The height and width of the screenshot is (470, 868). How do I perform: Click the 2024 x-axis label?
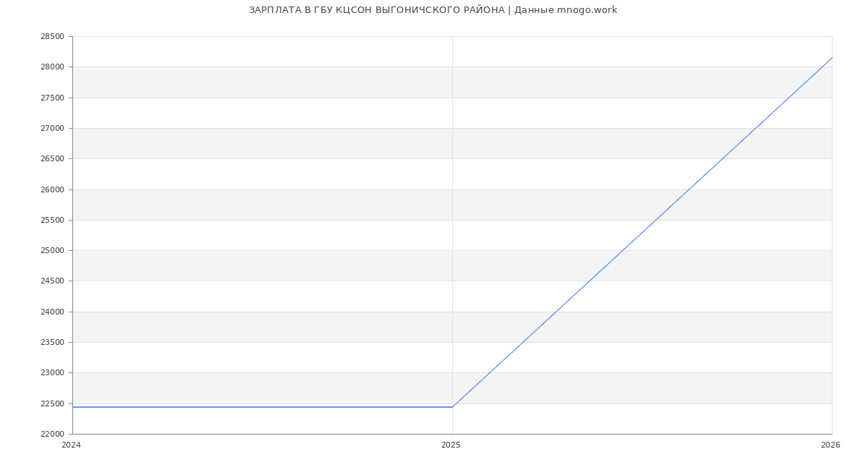pyautogui.click(x=72, y=445)
